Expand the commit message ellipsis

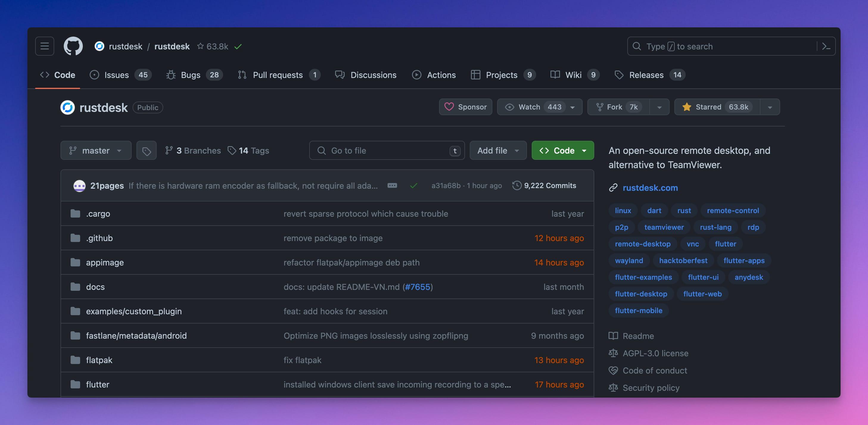(x=392, y=185)
